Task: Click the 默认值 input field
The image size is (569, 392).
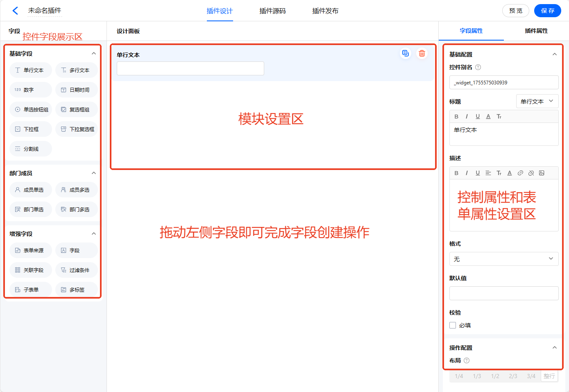Action: (504, 293)
